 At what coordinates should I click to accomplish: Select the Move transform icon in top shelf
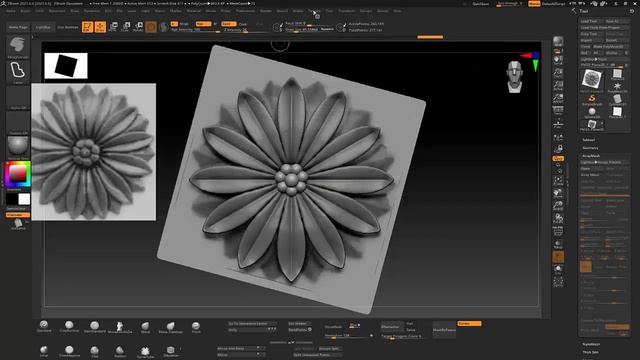pyautogui.click(x=113, y=27)
